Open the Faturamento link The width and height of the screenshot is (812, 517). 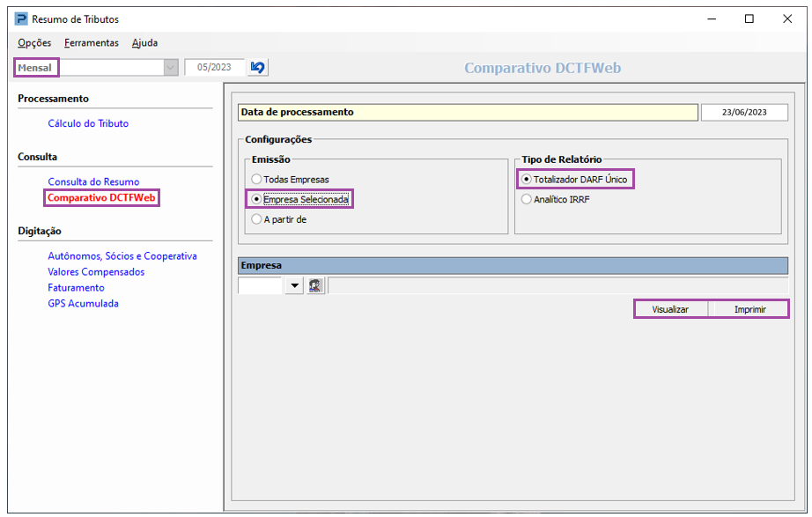(76, 287)
